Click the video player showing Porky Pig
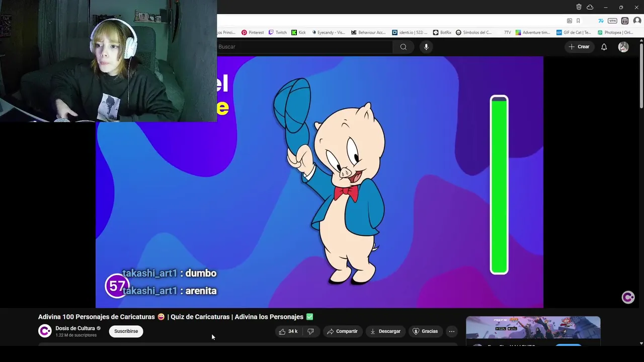The image size is (644, 362). (319, 182)
